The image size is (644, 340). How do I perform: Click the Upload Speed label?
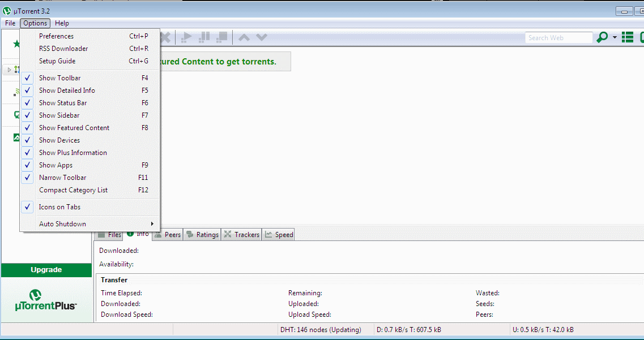pos(310,315)
